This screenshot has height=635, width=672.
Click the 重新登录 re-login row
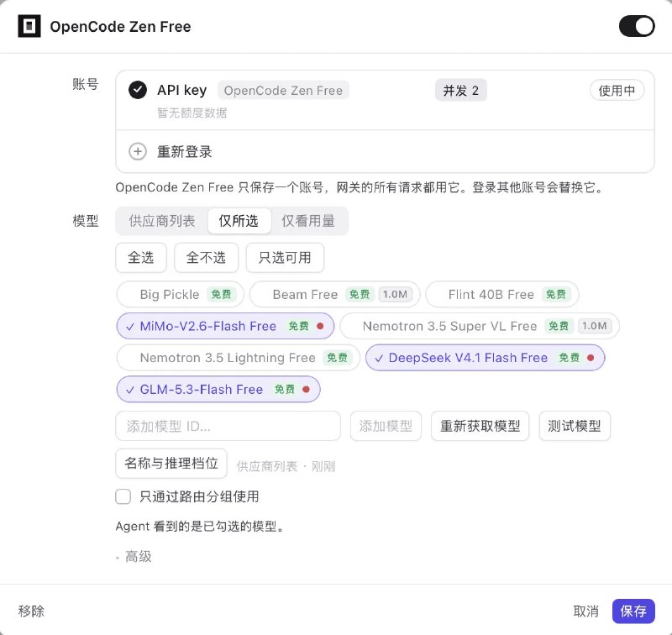(x=385, y=152)
